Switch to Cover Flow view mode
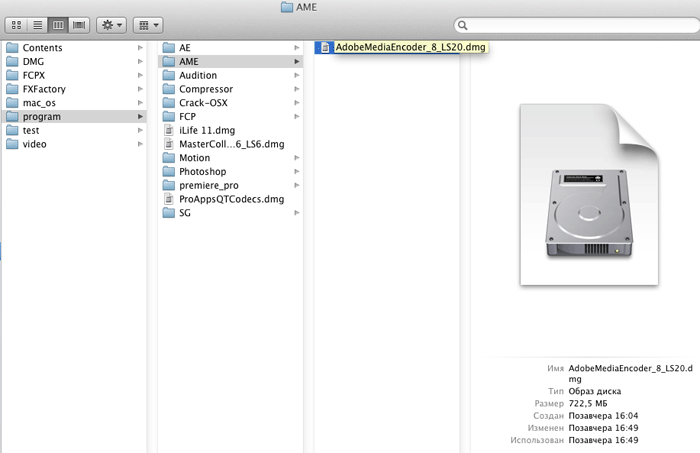Viewport: 700px width, 453px height. 79,25
